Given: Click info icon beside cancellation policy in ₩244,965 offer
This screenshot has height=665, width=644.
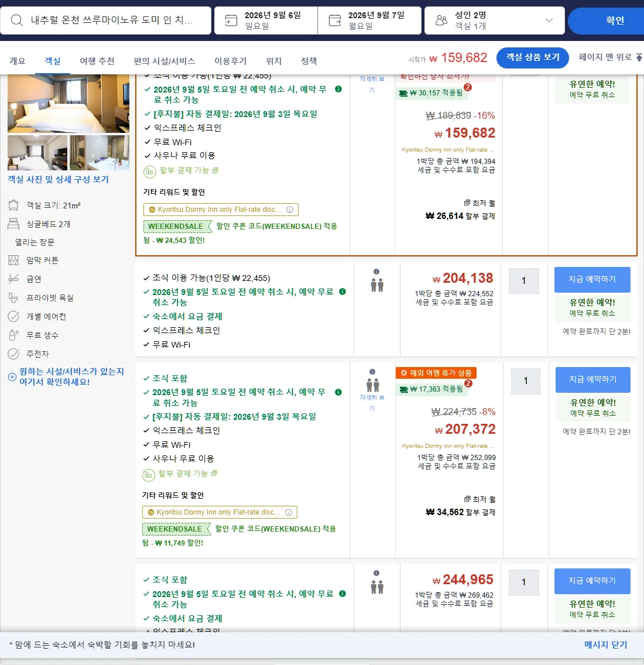Looking at the screenshot, I should [x=343, y=594].
